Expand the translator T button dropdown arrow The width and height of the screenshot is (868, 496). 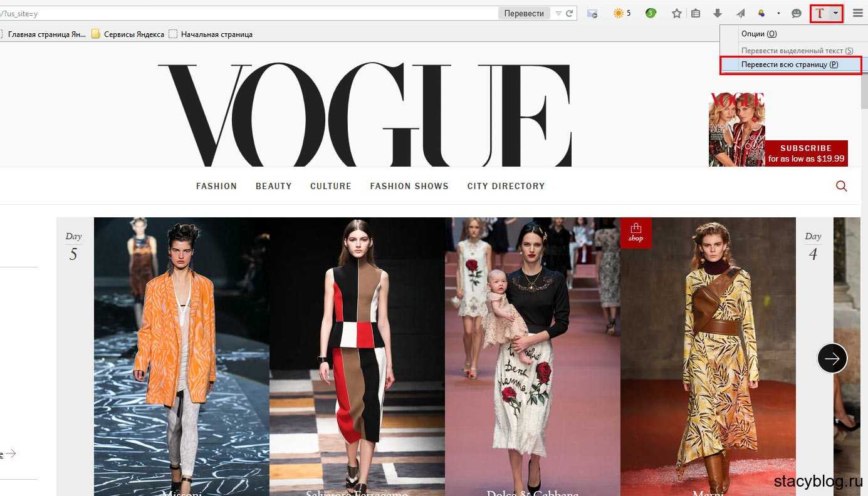835,13
